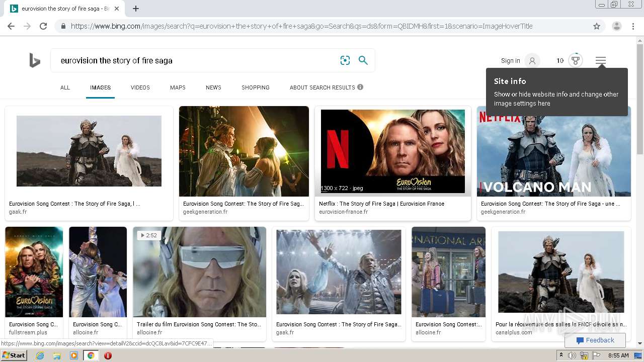Reload the current page

coord(43,26)
